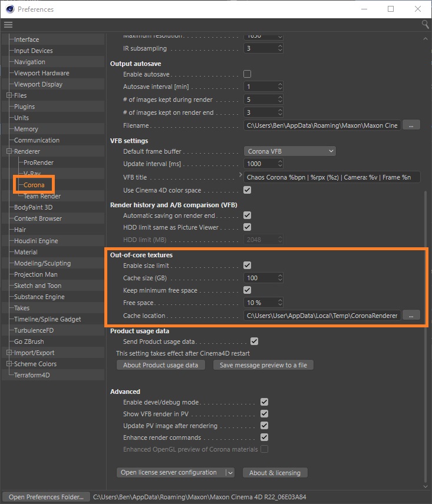Expand the Files tree node
Screen dimensions: 432x504
[9, 95]
